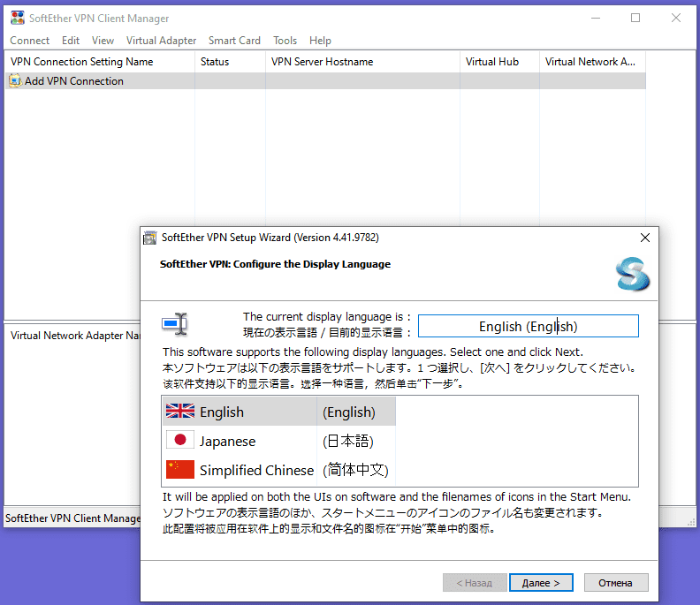Click the Setup Wizard title bar icon

[150, 238]
